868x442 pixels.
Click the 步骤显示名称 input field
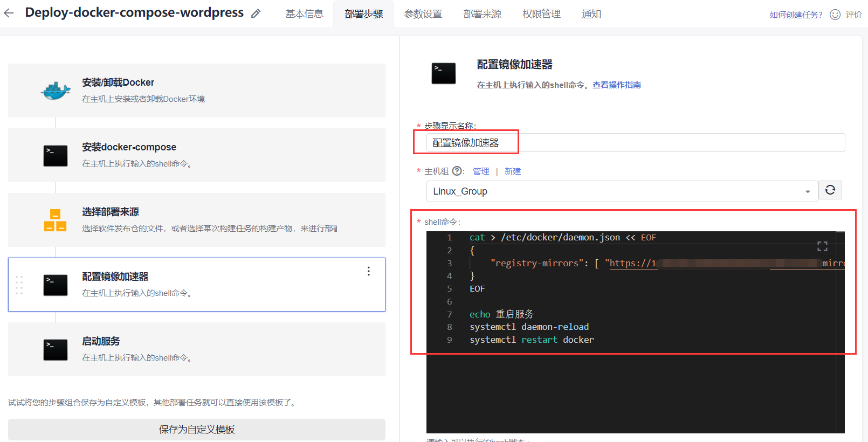pyautogui.click(x=636, y=143)
